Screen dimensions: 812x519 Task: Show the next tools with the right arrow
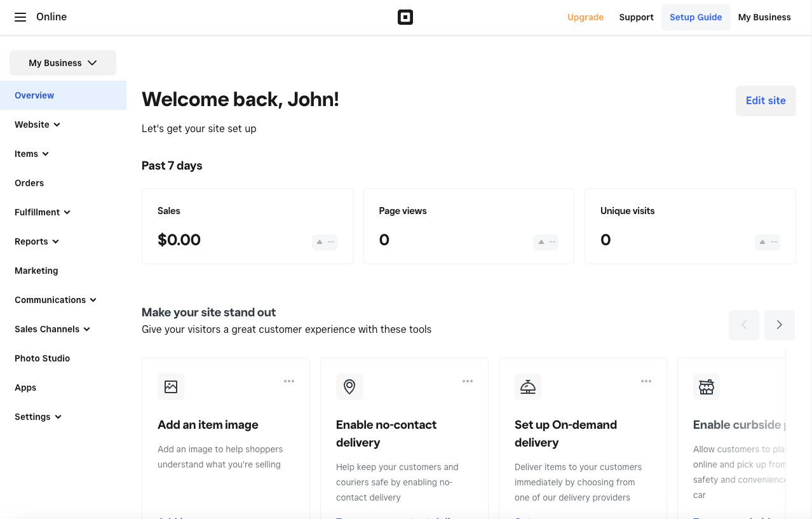[x=780, y=325]
